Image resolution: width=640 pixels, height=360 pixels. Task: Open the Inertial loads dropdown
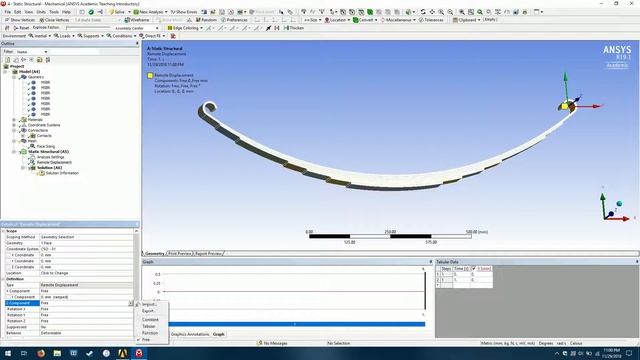pyautogui.click(x=40, y=36)
